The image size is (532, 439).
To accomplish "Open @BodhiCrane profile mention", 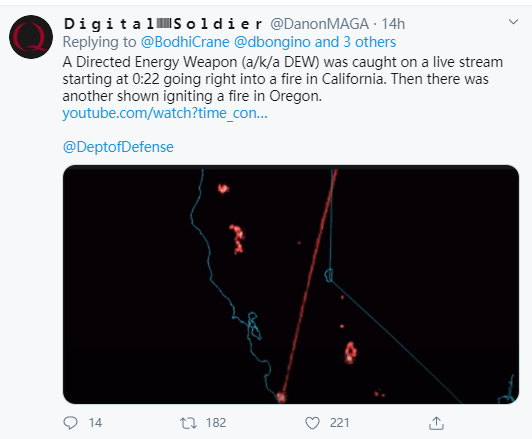I will pyautogui.click(x=185, y=42).
